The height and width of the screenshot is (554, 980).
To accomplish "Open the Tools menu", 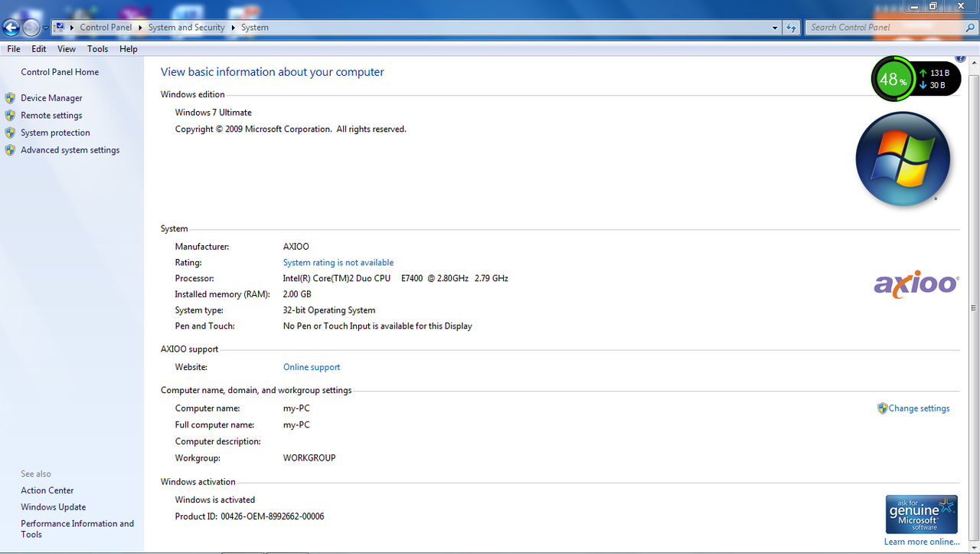I will coord(98,49).
